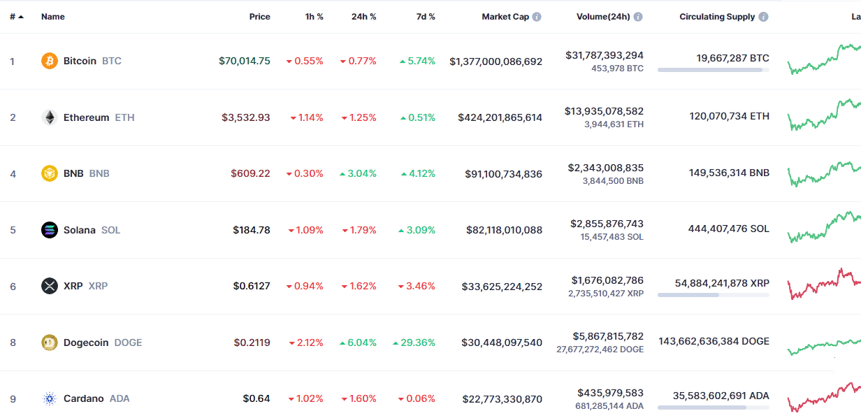The image size is (868, 418).
Task: Click the BNB logo icon
Action: [x=49, y=173]
